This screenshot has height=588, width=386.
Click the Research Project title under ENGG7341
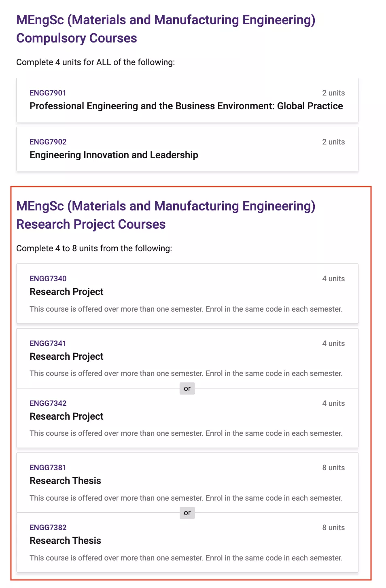(x=66, y=357)
